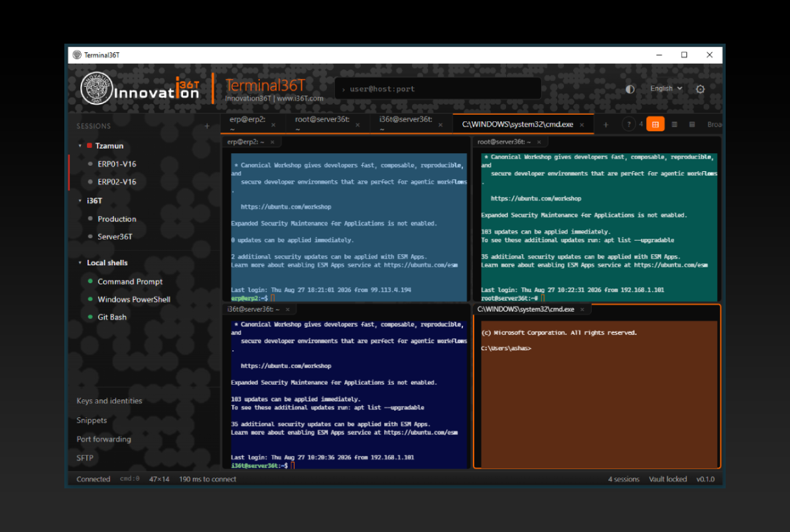The width and height of the screenshot is (790, 532).
Task: Collapse the Local shells group
Action: (x=80, y=263)
